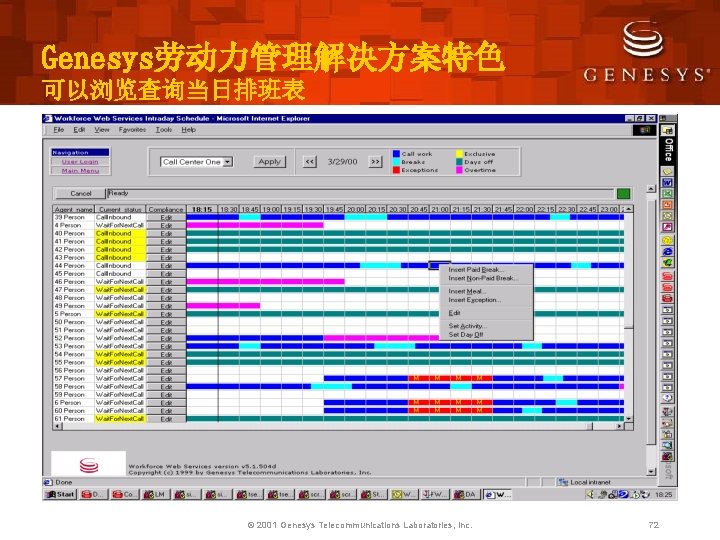This screenshot has width=720, height=540.
Task: Click the 18:15 time column header
Action: coord(202,209)
